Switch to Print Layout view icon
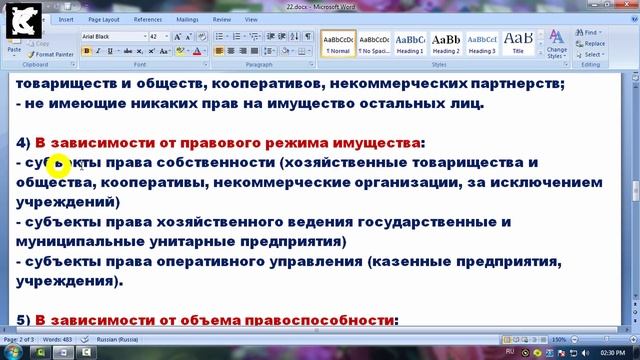 (507, 340)
